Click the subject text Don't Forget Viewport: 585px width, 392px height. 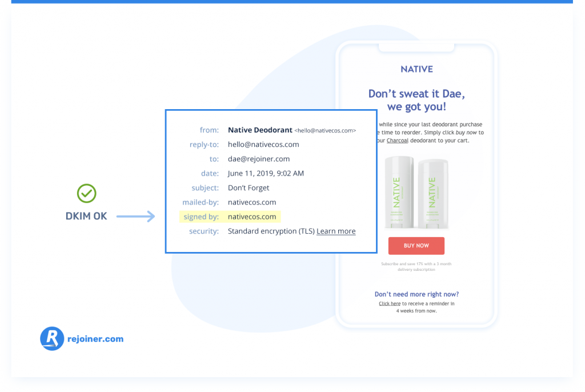249,188
